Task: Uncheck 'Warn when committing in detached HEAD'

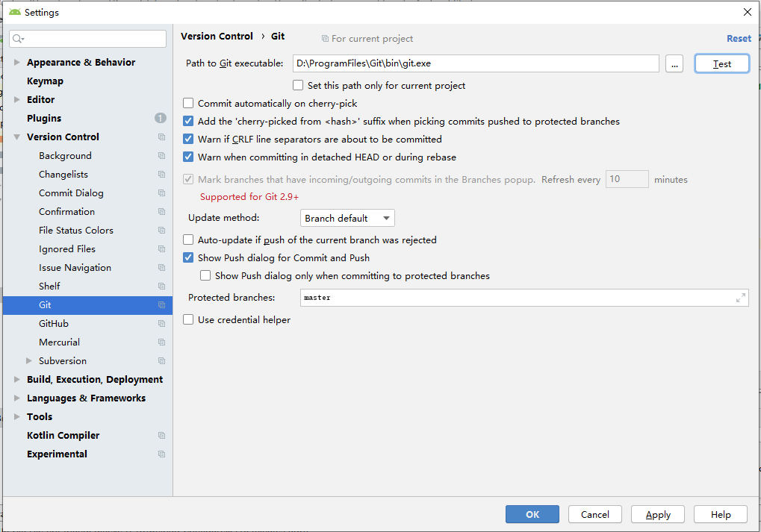Action: coord(188,157)
